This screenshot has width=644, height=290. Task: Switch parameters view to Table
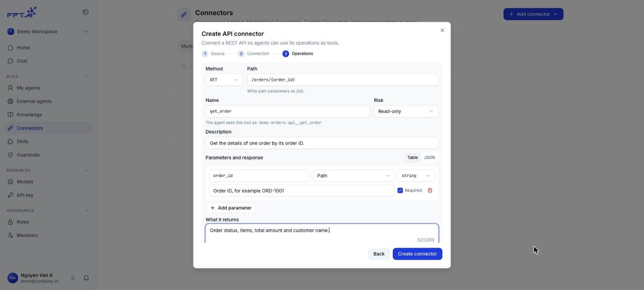click(x=412, y=158)
